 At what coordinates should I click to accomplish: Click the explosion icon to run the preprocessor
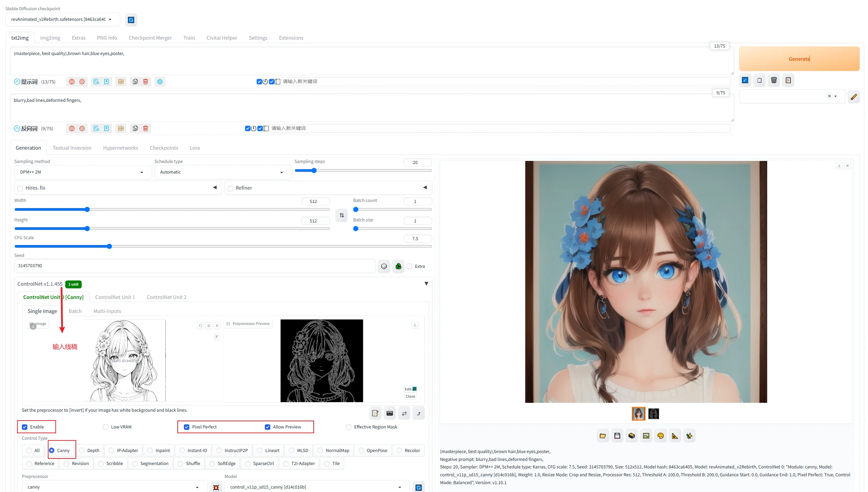click(x=216, y=487)
